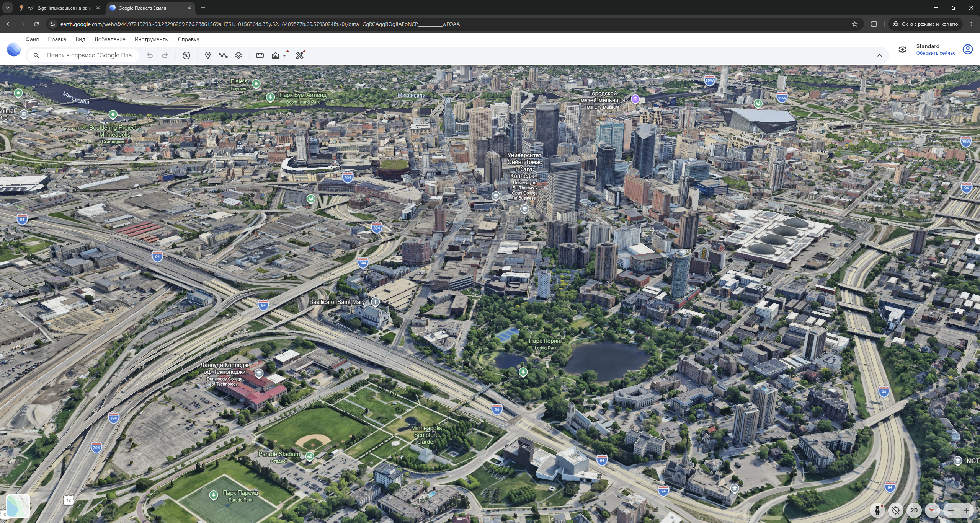The image size is (980, 523).
Task: Click the Minneapolis Sculpture Garden label
Action: point(426,435)
